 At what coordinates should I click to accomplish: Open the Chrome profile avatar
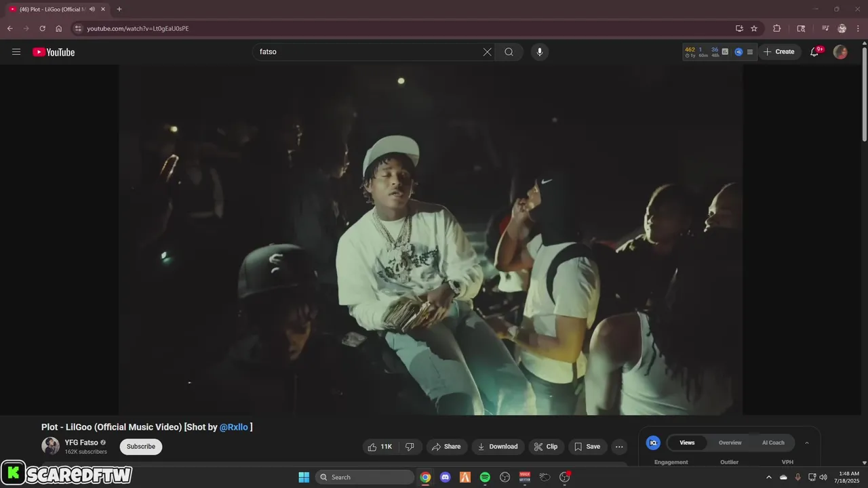(842, 28)
